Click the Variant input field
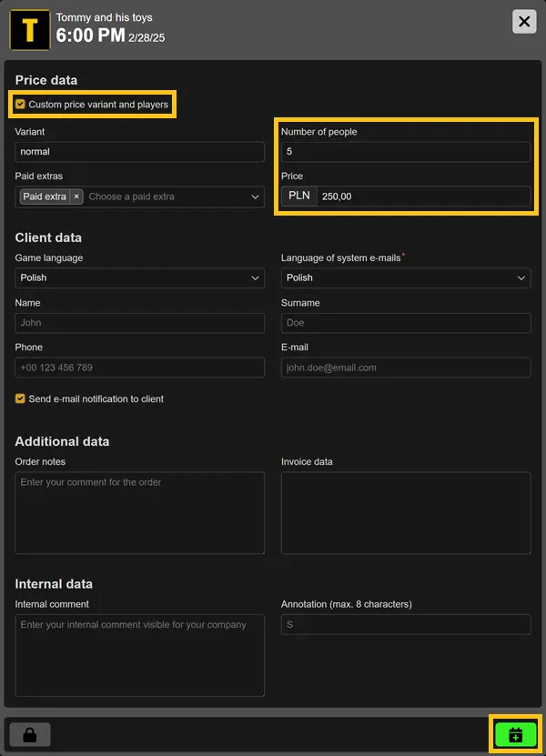Image resolution: width=546 pixels, height=756 pixels. 139,152
